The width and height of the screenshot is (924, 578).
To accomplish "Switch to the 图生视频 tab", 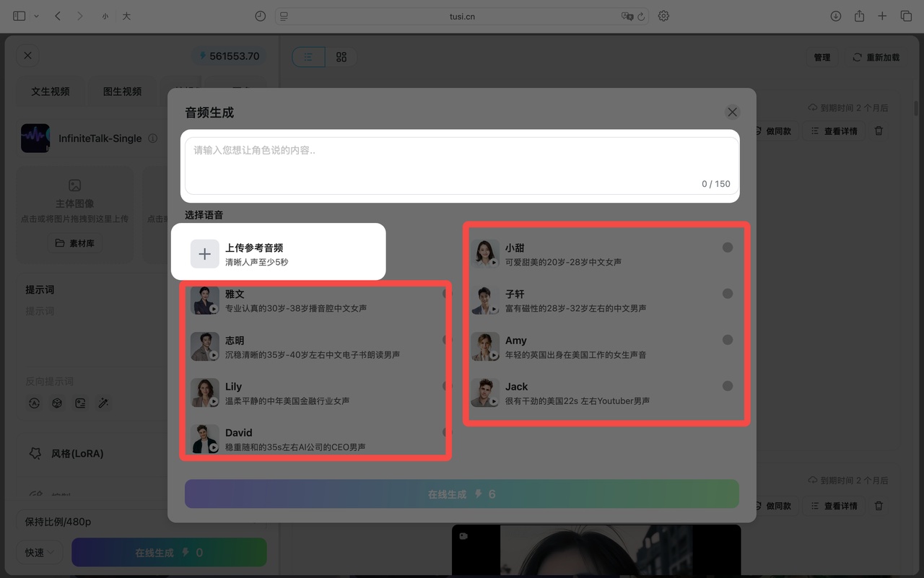I will click(122, 92).
